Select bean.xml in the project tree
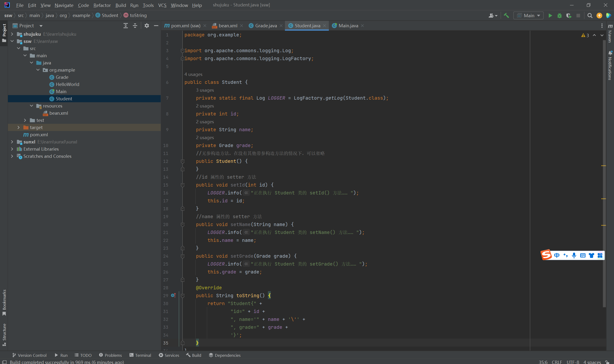This screenshot has height=364, width=614. point(59,113)
